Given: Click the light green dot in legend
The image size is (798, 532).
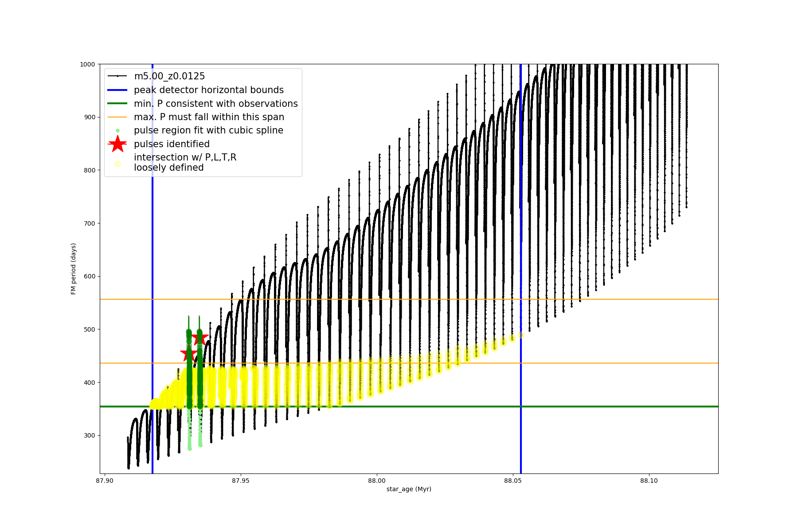Looking at the screenshot, I should click(x=117, y=130).
